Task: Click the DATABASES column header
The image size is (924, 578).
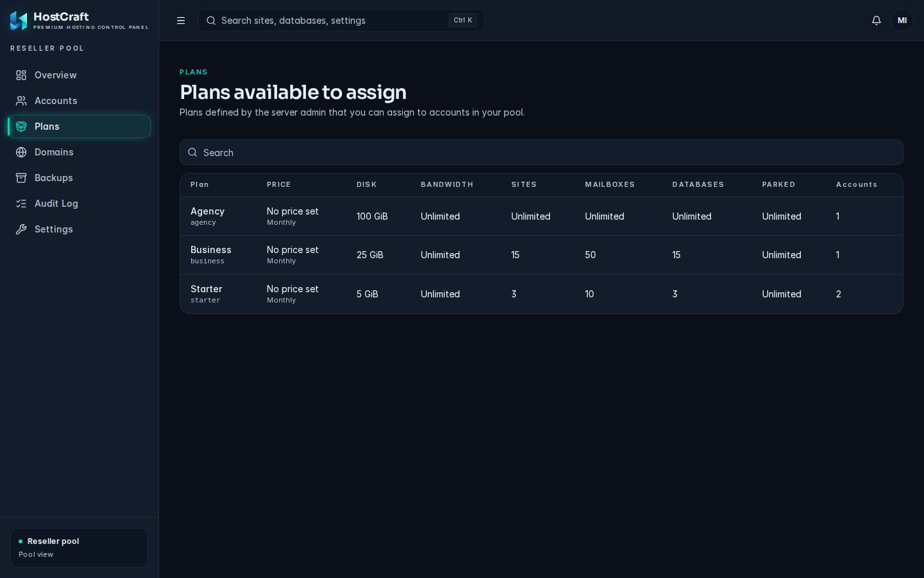Action: (698, 184)
